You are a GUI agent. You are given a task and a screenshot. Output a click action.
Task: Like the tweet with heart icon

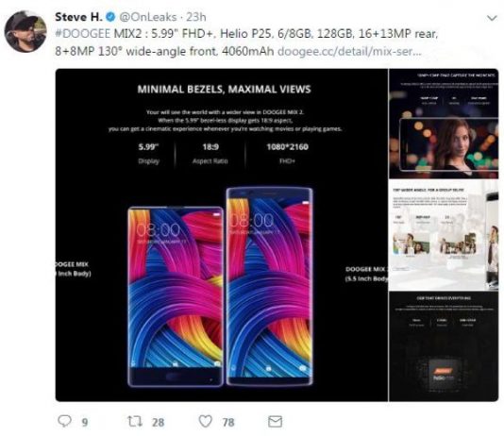(206, 421)
